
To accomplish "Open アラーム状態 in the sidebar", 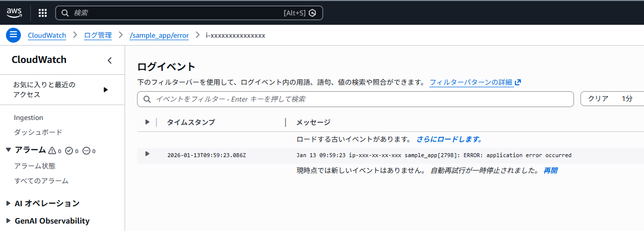I will (x=35, y=166).
